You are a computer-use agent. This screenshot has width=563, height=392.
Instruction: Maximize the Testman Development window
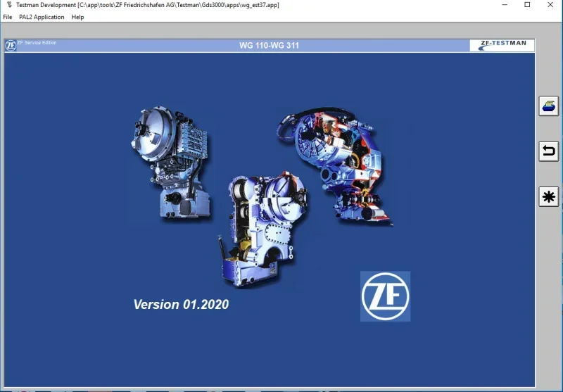527,5
